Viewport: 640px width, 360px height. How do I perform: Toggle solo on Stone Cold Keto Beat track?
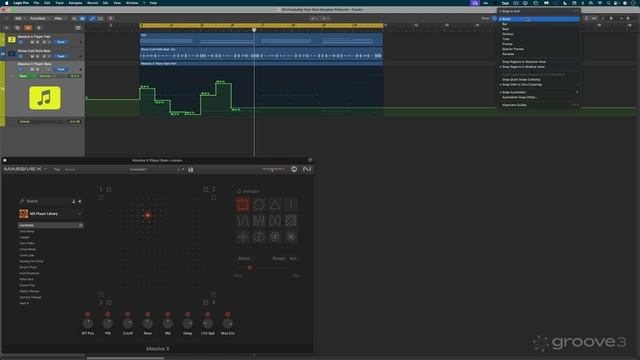[x=38, y=56]
